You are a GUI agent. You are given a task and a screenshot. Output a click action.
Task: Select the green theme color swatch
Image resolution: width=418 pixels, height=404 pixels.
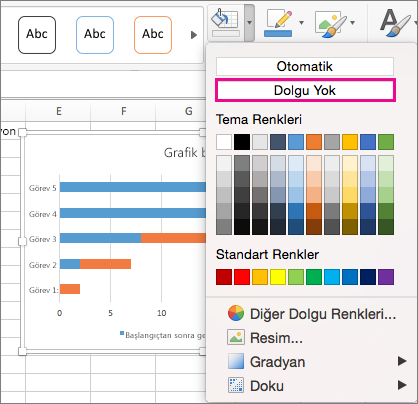tap(386, 142)
